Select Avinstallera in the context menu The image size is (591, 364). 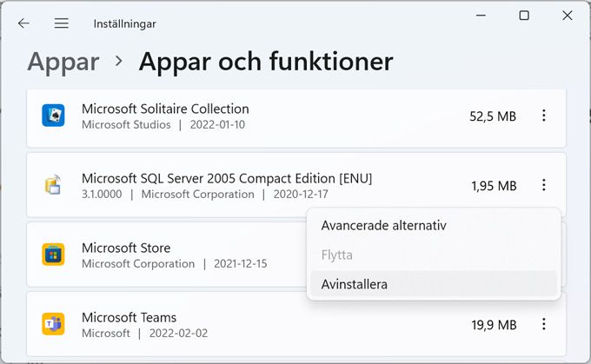[434, 284]
